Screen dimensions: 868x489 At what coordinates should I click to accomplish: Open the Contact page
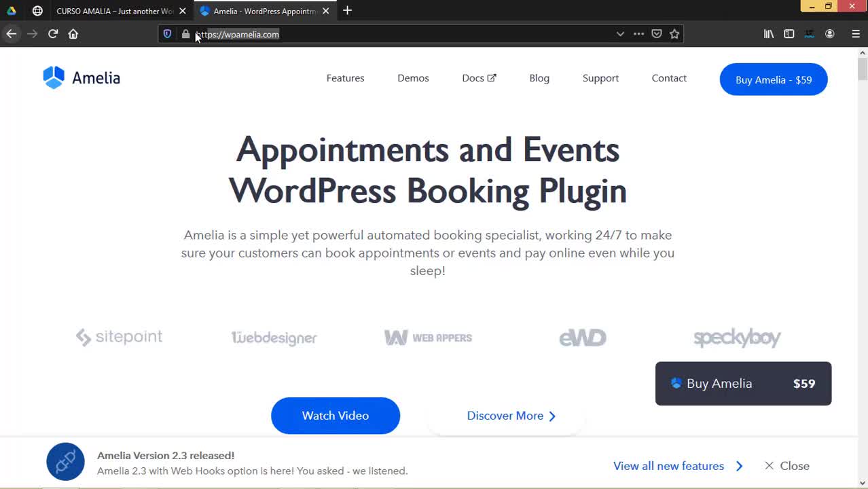tap(669, 78)
